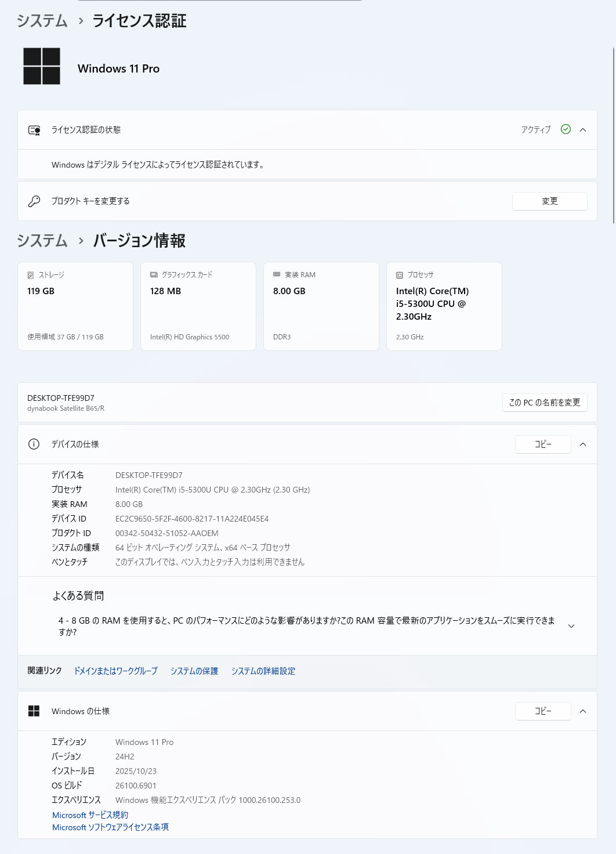Collapse the Windows specifications section
Image resolution: width=616 pixels, height=854 pixels.
[x=583, y=711]
